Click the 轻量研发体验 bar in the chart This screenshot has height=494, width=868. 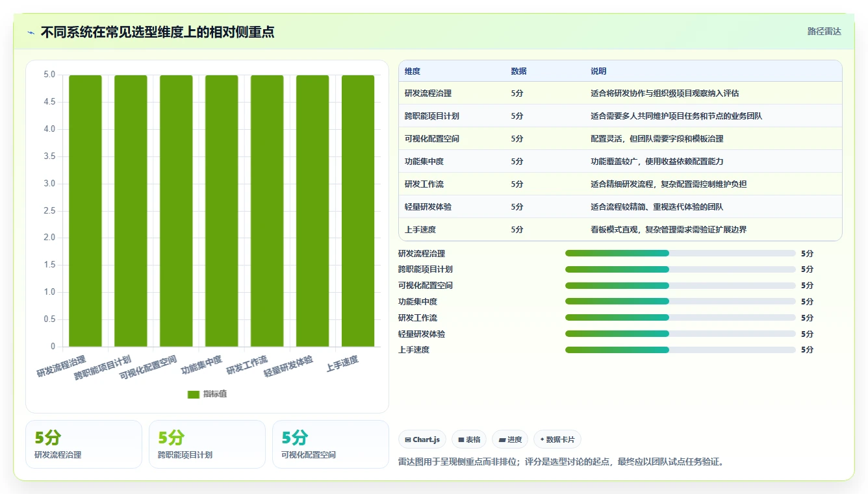pyautogui.click(x=313, y=211)
